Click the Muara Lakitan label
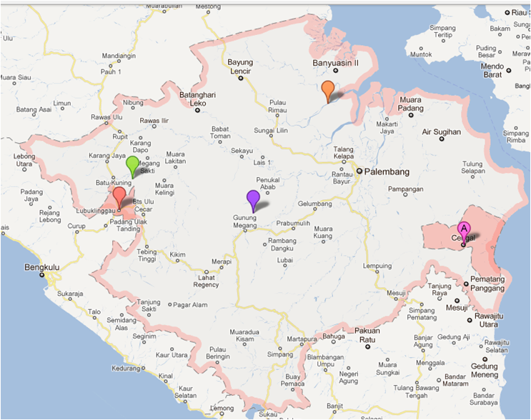 (x=175, y=158)
